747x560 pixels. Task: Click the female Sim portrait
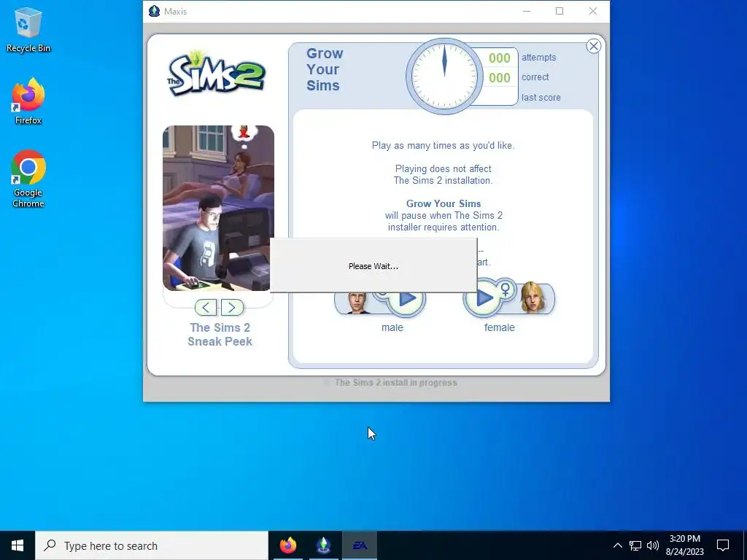coord(533,297)
